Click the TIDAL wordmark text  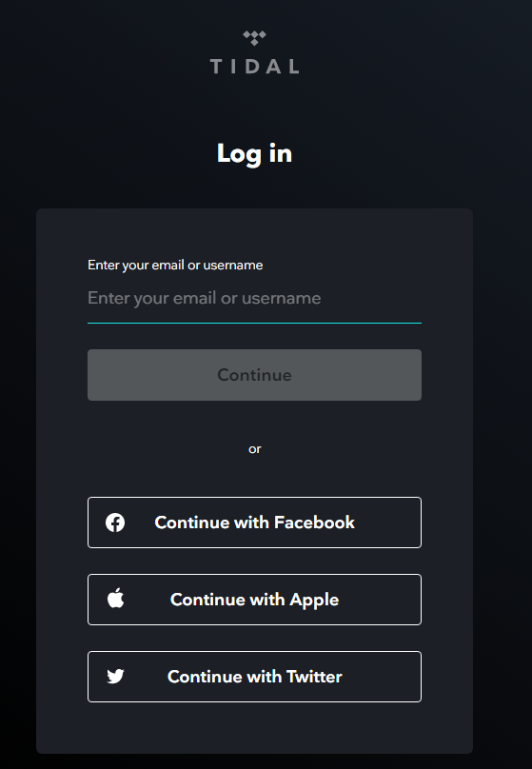click(x=254, y=67)
